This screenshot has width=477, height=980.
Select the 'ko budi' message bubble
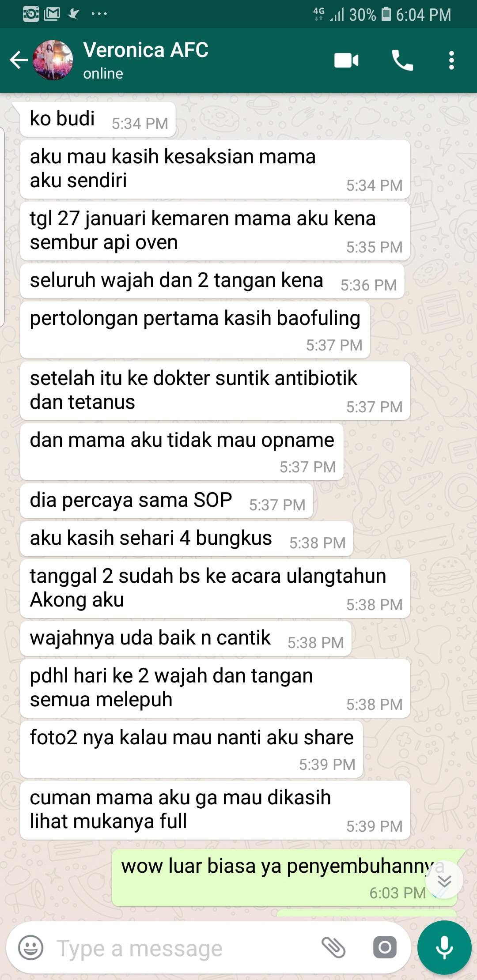click(98, 119)
